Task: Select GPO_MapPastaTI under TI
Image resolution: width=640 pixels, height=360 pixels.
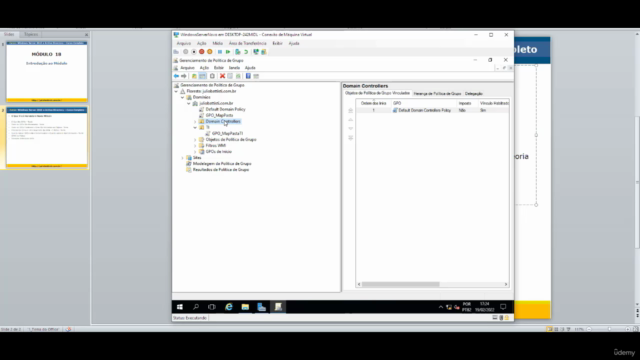Action: point(227,133)
